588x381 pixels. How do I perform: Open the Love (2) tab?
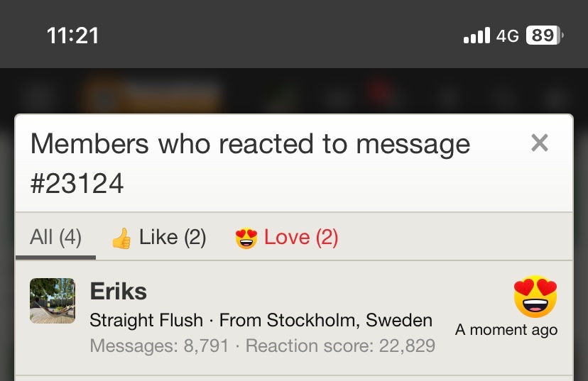point(287,238)
